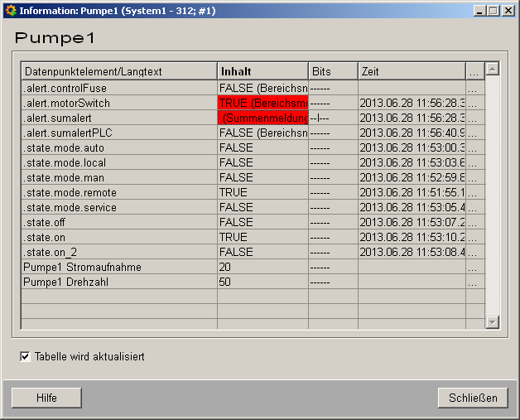Click the last column header with ellipsis

[x=475, y=71]
